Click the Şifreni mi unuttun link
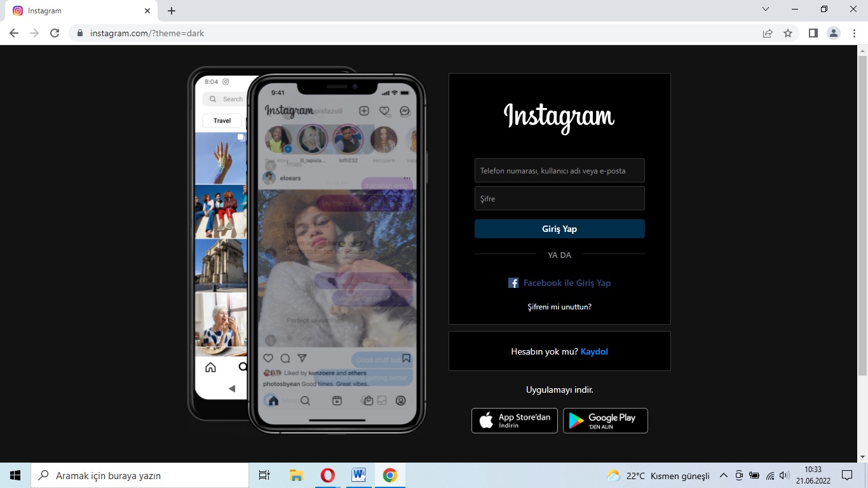The width and height of the screenshot is (868, 488). click(x=559, y=306)
